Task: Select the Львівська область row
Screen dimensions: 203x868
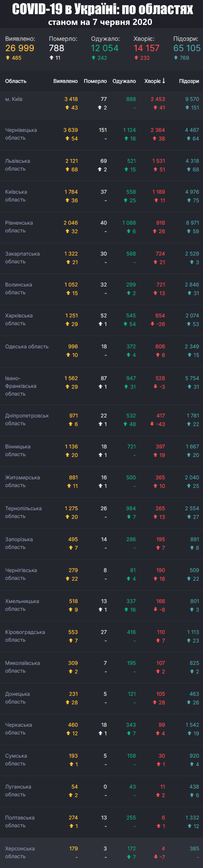Action: point(101,165)
